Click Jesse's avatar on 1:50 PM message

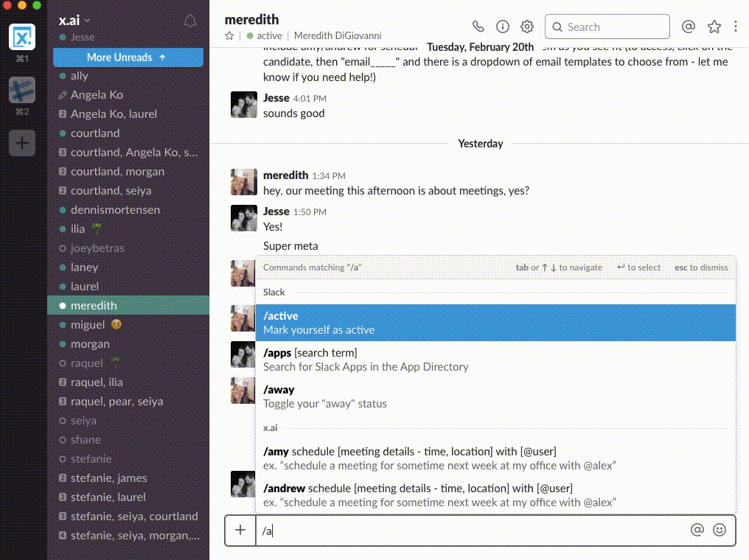243,218
